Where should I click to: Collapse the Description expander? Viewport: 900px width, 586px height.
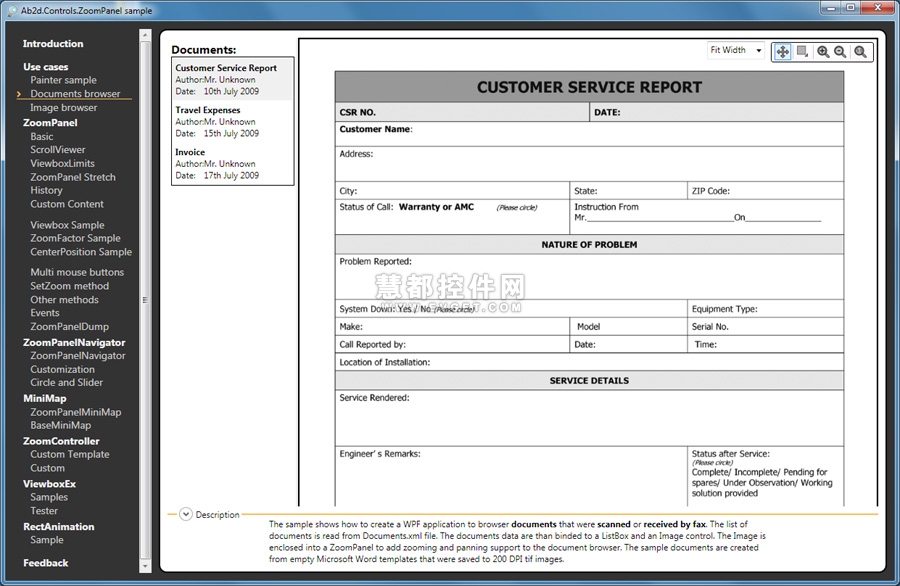coord(185,514)
